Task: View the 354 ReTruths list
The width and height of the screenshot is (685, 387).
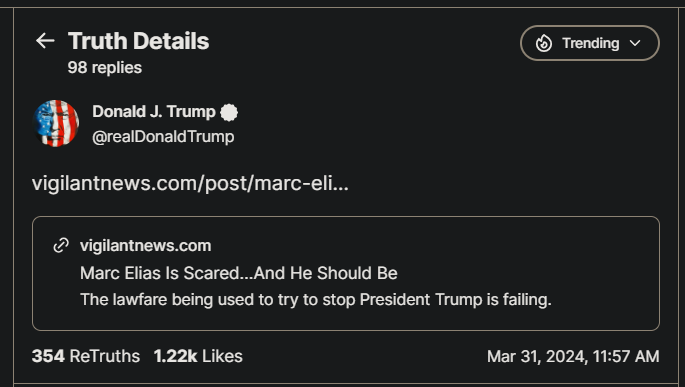Action: click(86, 356)
